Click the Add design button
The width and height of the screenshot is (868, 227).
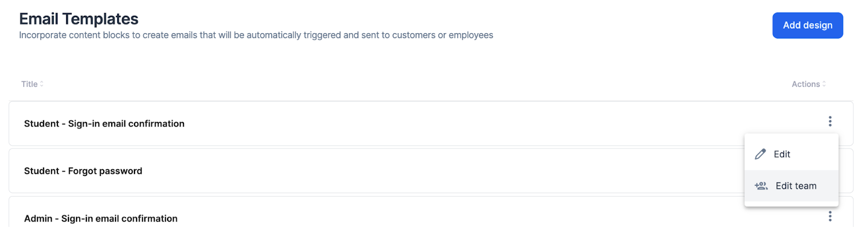[x=807, y=26]
